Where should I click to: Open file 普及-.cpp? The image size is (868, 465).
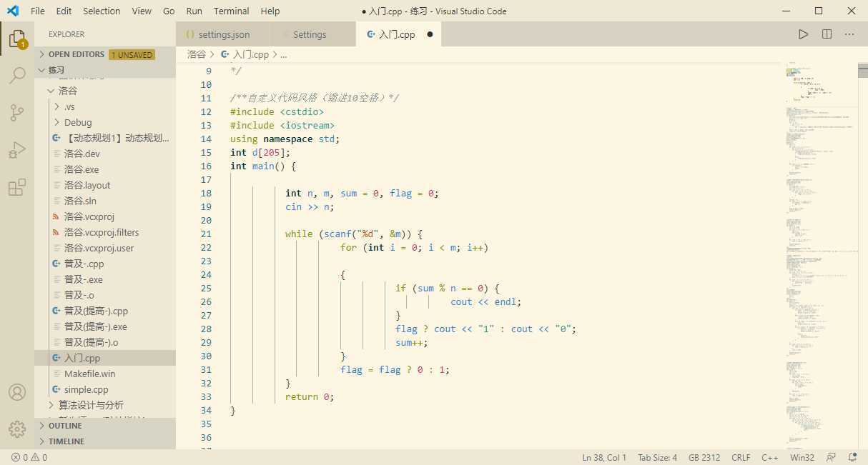[x=105, y=264]
